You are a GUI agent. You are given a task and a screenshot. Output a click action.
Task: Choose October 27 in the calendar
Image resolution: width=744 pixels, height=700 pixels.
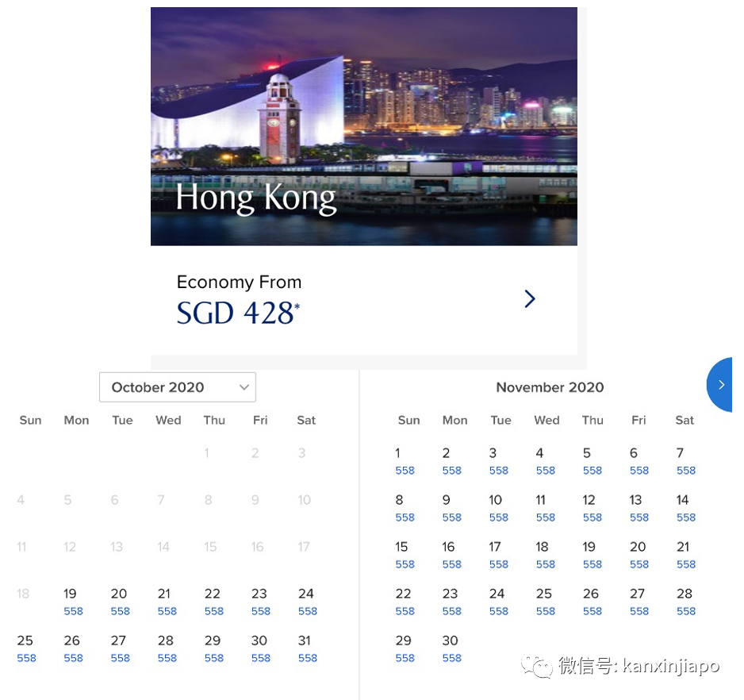(x=119, y=648)
